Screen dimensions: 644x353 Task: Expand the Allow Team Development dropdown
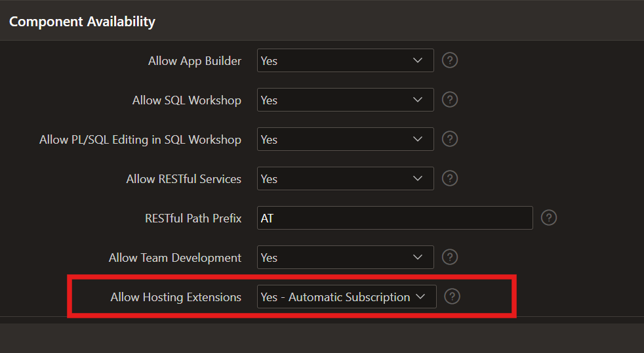pos(345,257)
